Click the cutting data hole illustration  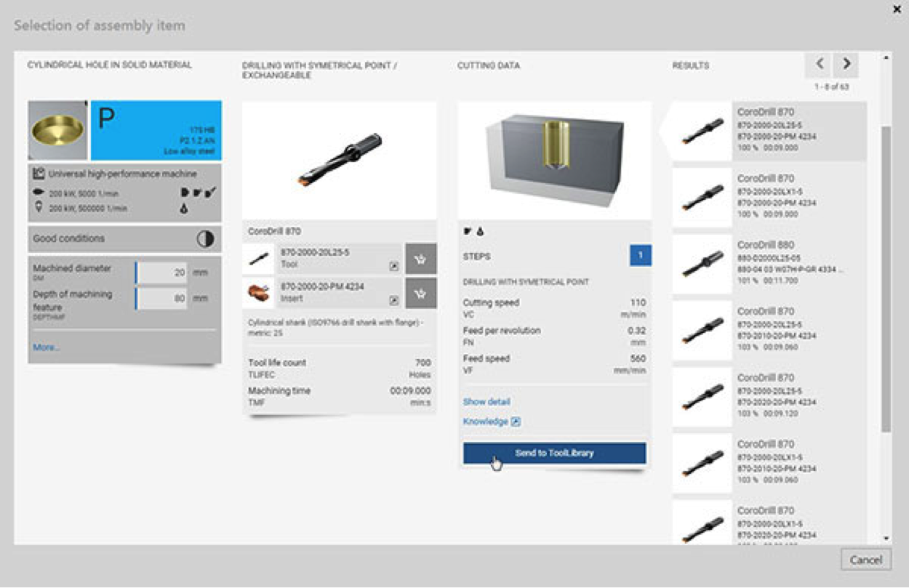pyautogui.click(x=554, y=160)
